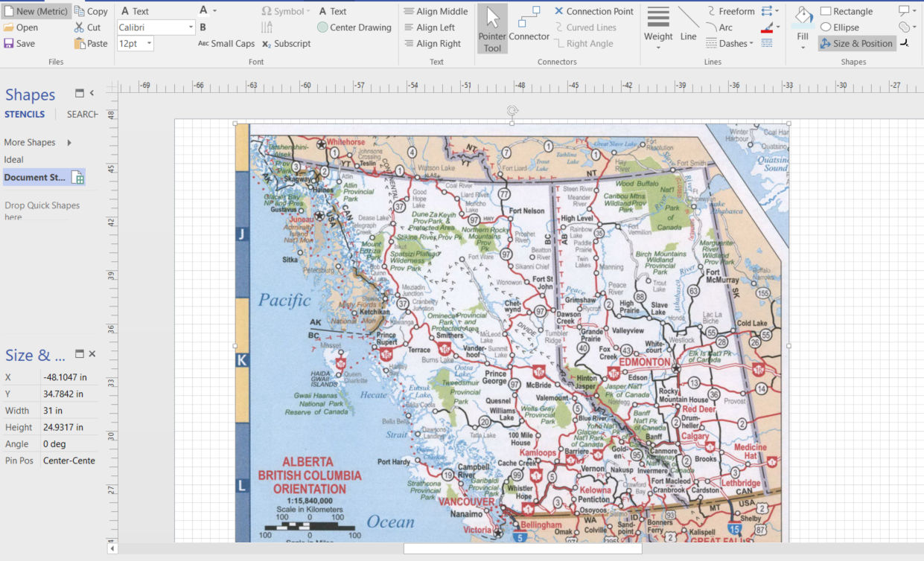Open the line color swatch

[768, 28]
